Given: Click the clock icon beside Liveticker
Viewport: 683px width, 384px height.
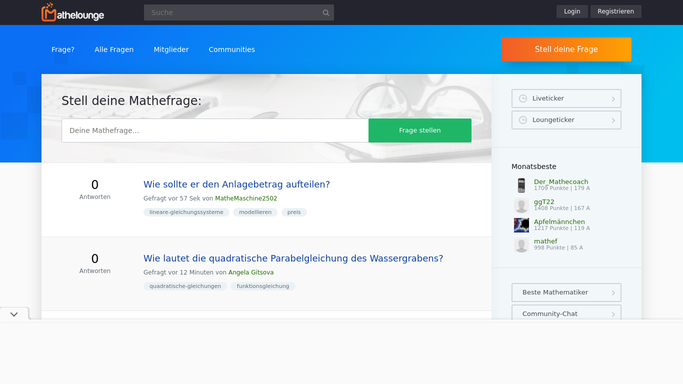Looking at the screenshot, I should click(x=523, y=98).
